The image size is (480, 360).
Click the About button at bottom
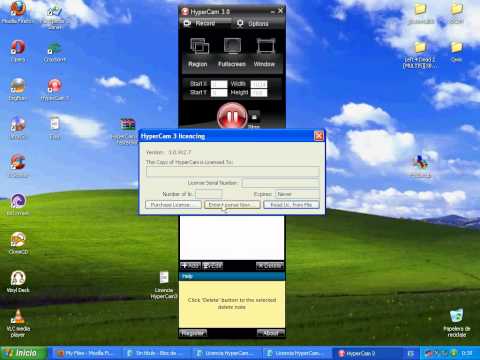pyautogui.click(x=271, y=333)
